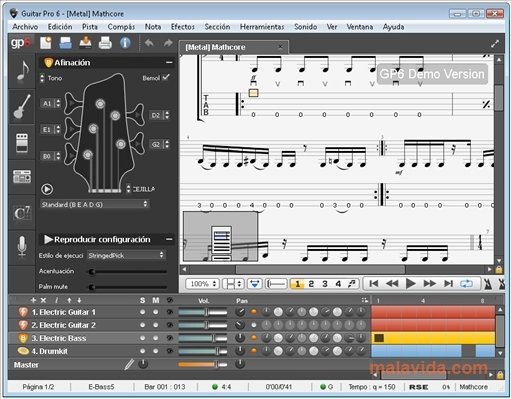Print the score
This screenshot has height=399, width=511.
point(105,43)
